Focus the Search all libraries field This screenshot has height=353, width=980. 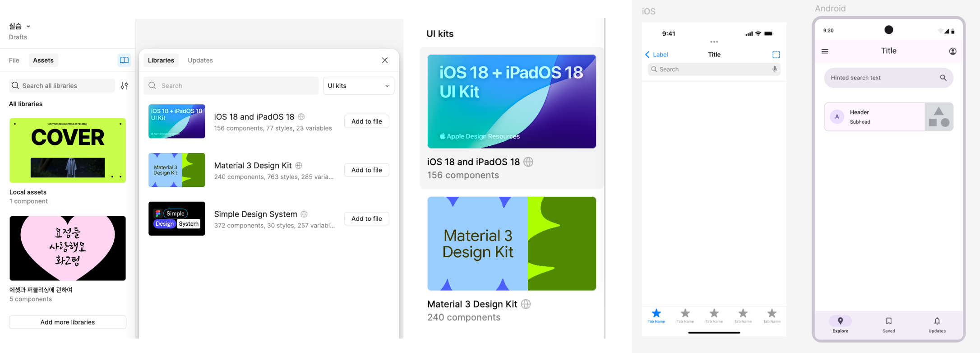(62, 86)
